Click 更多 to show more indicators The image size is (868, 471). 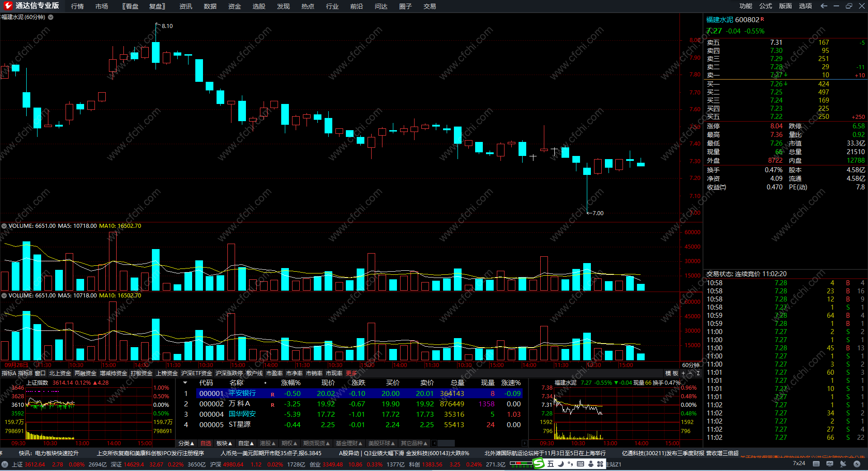pos(351,373)
